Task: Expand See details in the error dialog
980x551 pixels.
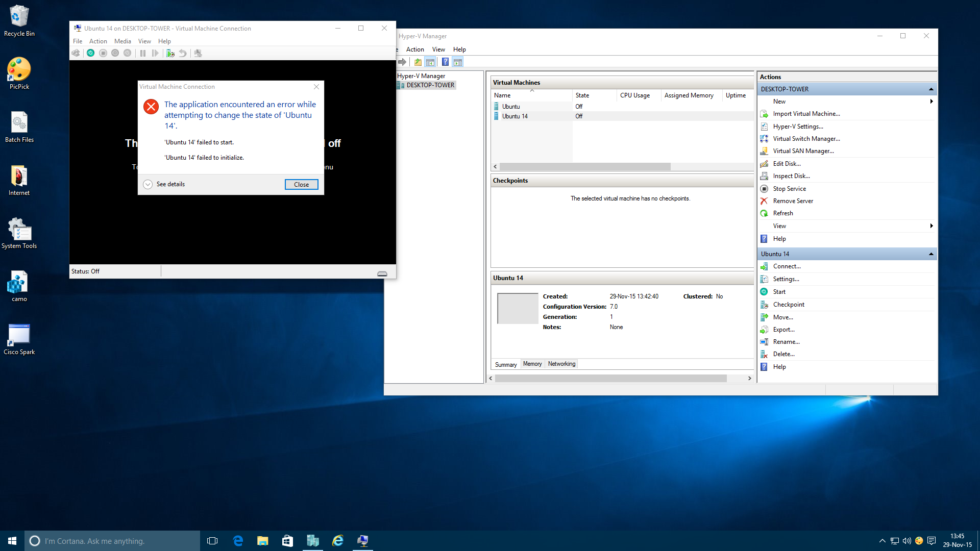Action: coord(164,184)
